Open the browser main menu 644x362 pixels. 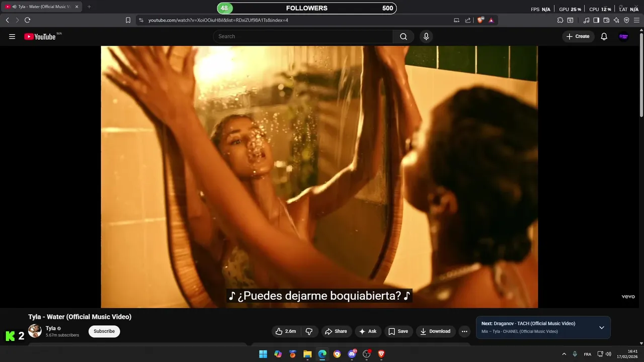[x=636, y=20]
